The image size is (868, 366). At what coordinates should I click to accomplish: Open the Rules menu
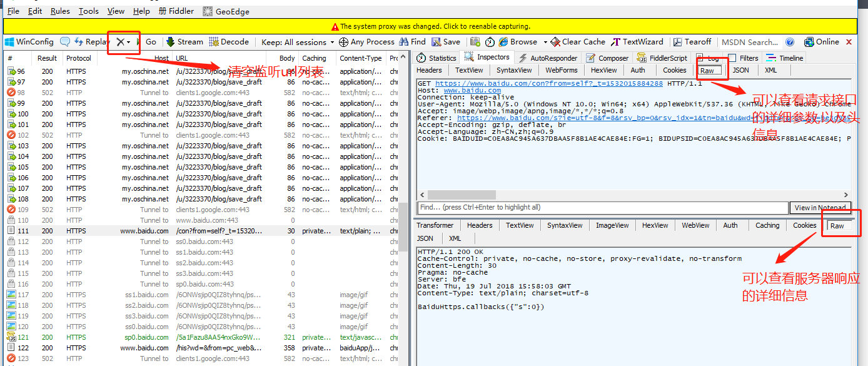60,11
